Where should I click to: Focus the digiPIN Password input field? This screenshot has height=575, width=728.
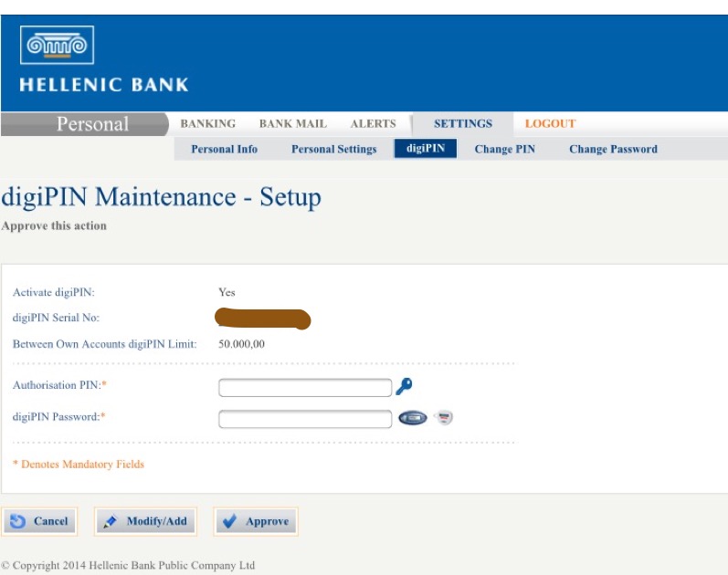[305, 419]
